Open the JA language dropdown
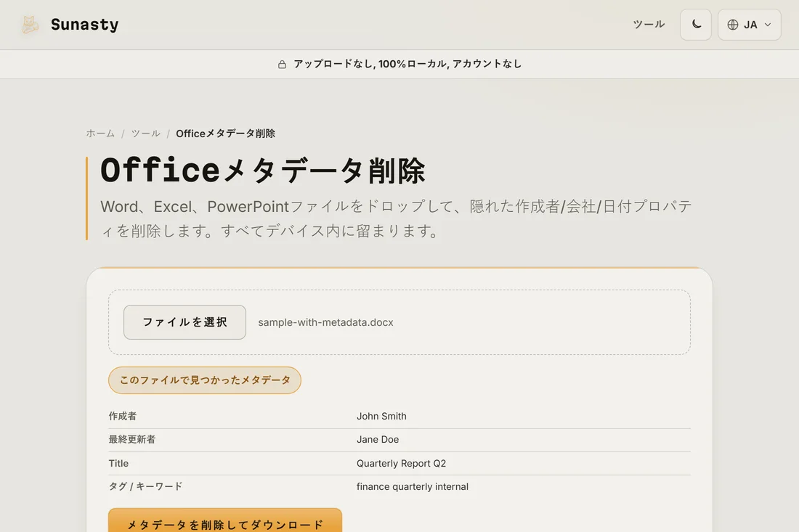The height and width of the screenshot is (532, 799). pos(749,25)
